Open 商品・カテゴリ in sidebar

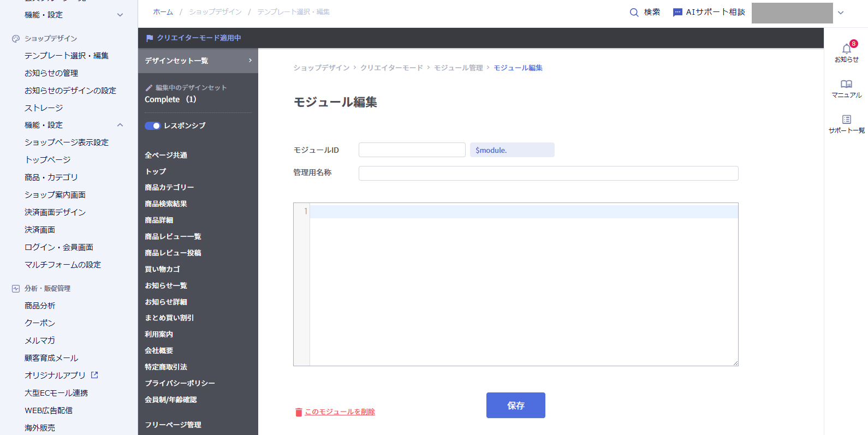click(51, 177)
